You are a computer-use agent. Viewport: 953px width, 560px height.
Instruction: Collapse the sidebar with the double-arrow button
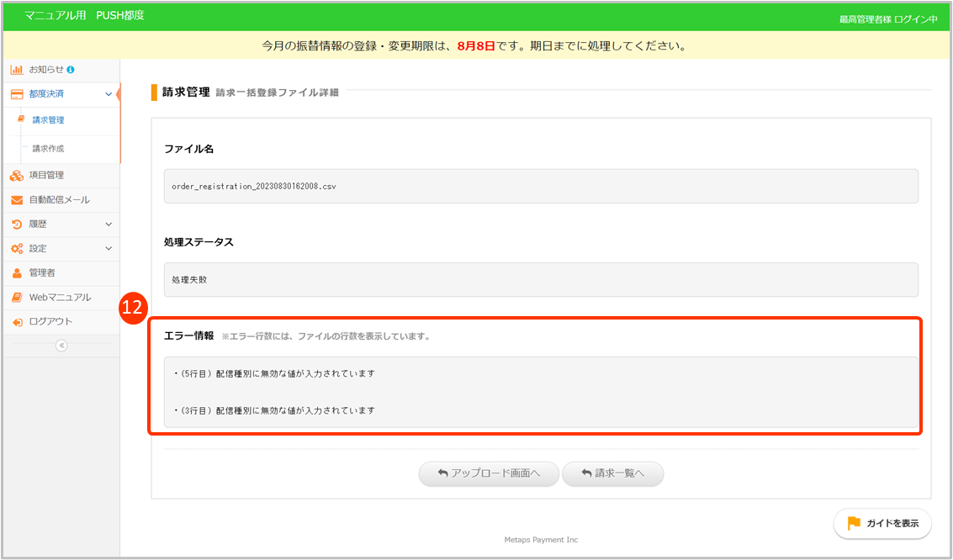61,346
